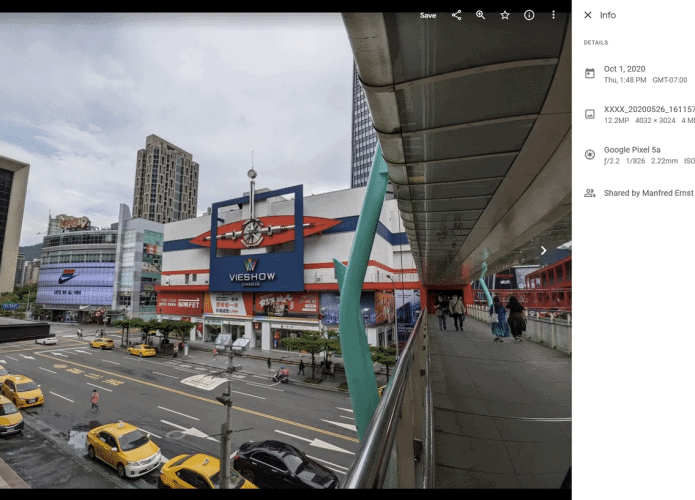Screen dimensions: 695x500
Task: Close the Info panel
Action: click(588, 15)
